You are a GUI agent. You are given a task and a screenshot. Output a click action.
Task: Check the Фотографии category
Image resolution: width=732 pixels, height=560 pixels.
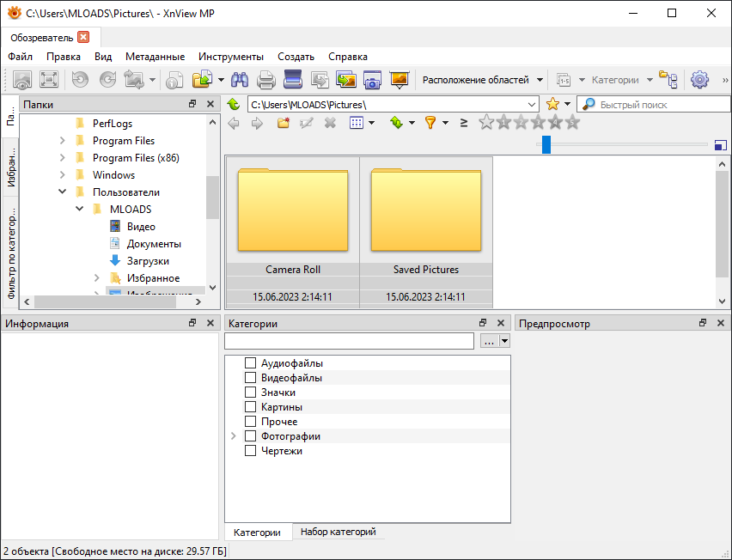coord(250,435)
